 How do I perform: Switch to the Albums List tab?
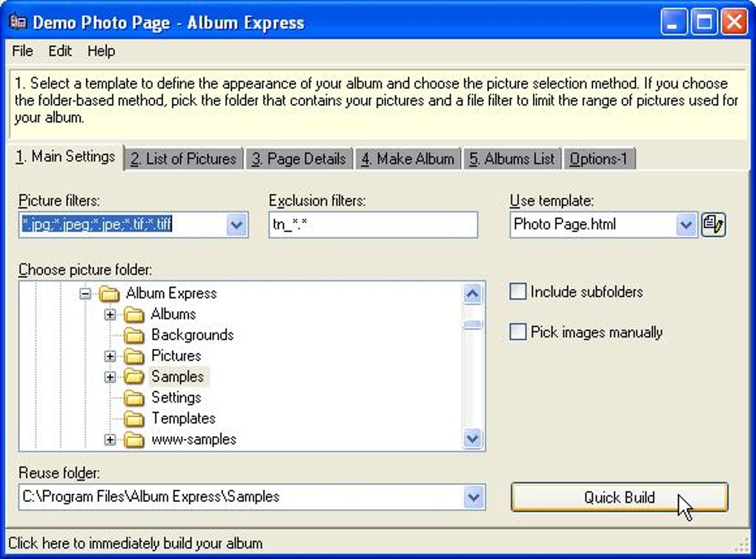512,159
